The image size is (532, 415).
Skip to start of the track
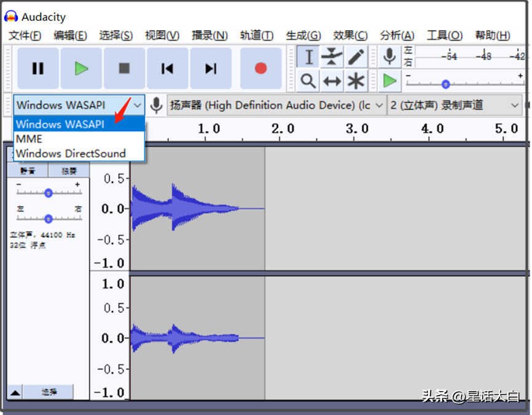168,68
